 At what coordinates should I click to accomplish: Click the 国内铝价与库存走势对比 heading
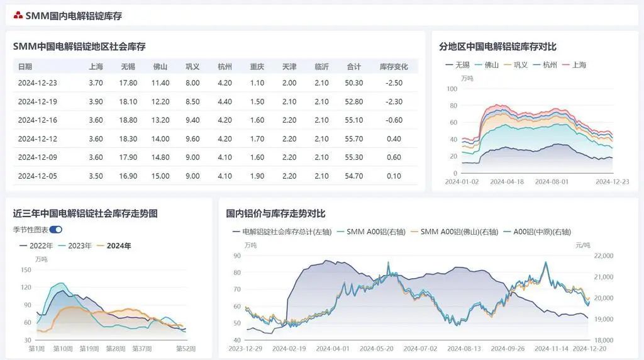(275, 213)
